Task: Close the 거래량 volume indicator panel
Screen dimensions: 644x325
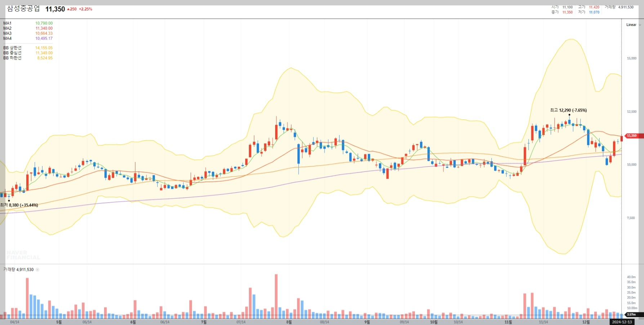Action: (x=37, y=269)
